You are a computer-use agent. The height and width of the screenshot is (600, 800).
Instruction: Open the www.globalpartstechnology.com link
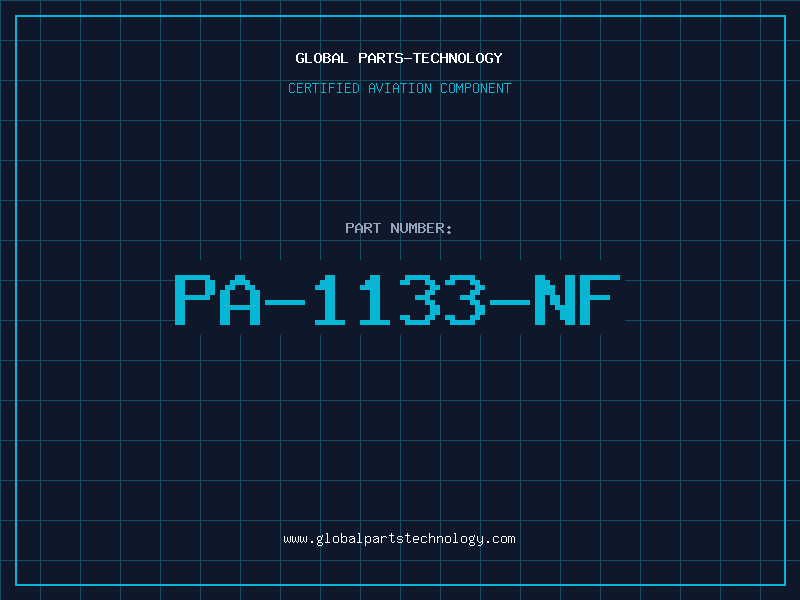(x=399, y=539)
